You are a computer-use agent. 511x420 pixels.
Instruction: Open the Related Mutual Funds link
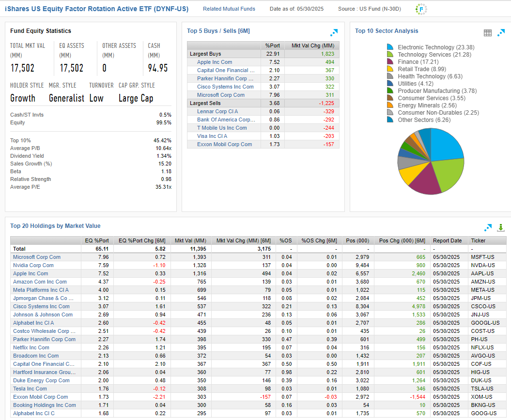click(229, 9)
